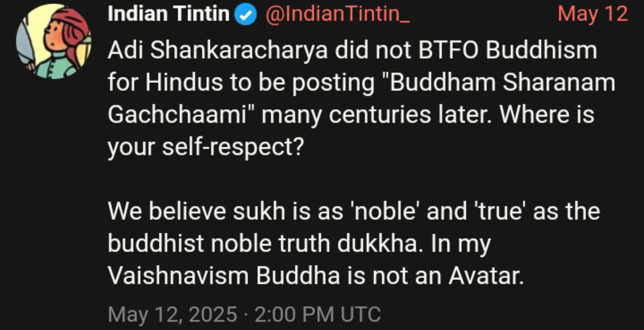Visit the @IndianTintin_ handle link
The height and width of the screenshot is (330, 644).
[338, 14]
